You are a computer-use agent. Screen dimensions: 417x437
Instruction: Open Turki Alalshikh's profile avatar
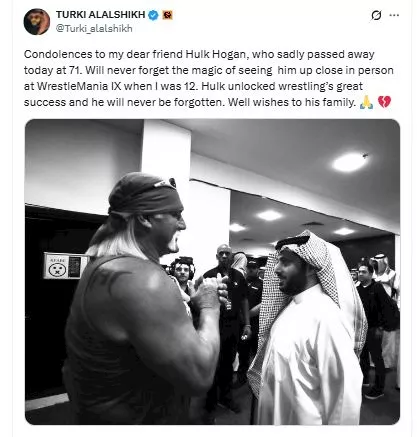tap(37, 22)
